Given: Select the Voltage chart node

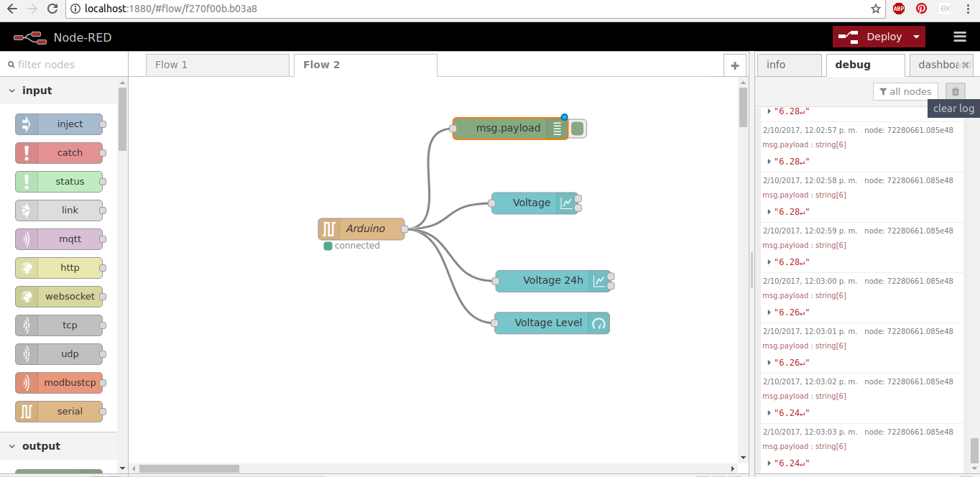Looking at the screenshot, I should [x=535, y=203].
